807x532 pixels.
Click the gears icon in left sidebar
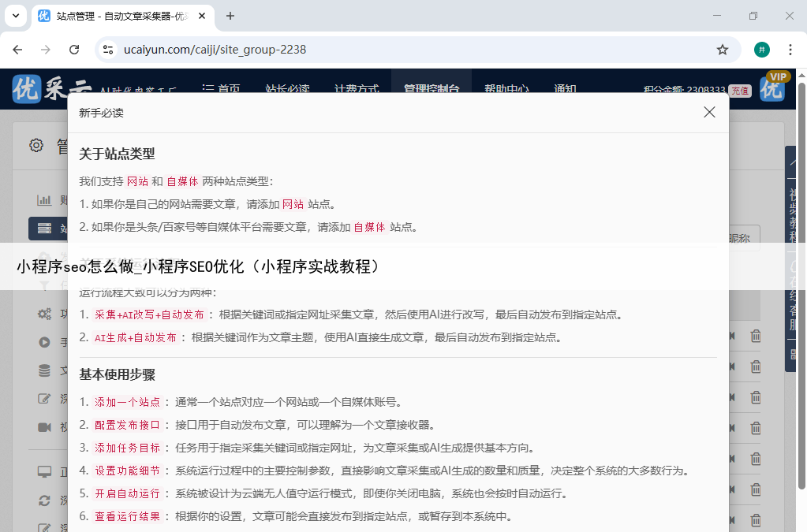[45, 314]
